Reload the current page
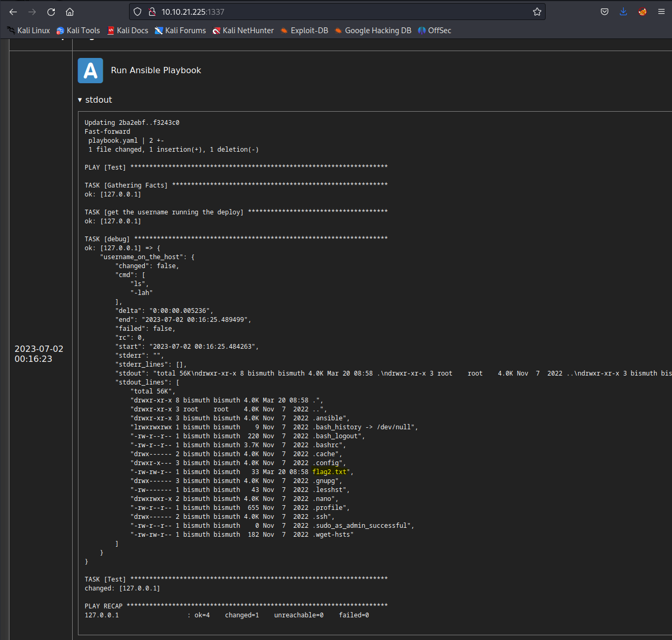The image size is (672, 640). pyautogui.click(x=51, y=12)
